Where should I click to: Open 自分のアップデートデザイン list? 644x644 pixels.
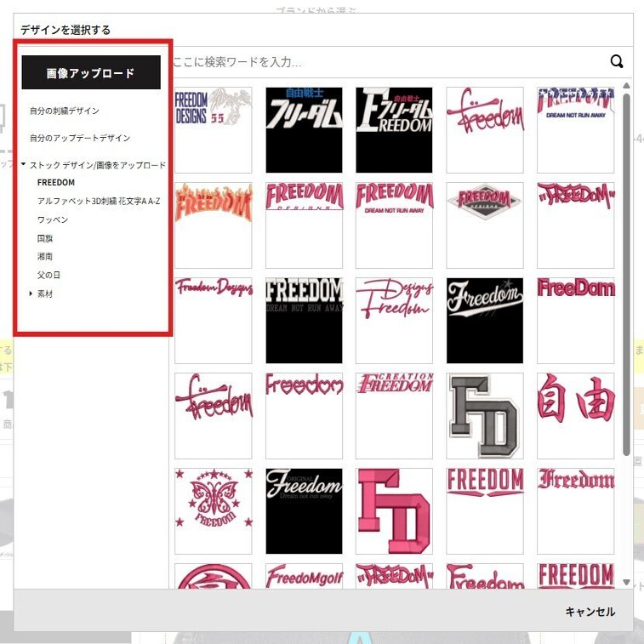coord(80,138)
